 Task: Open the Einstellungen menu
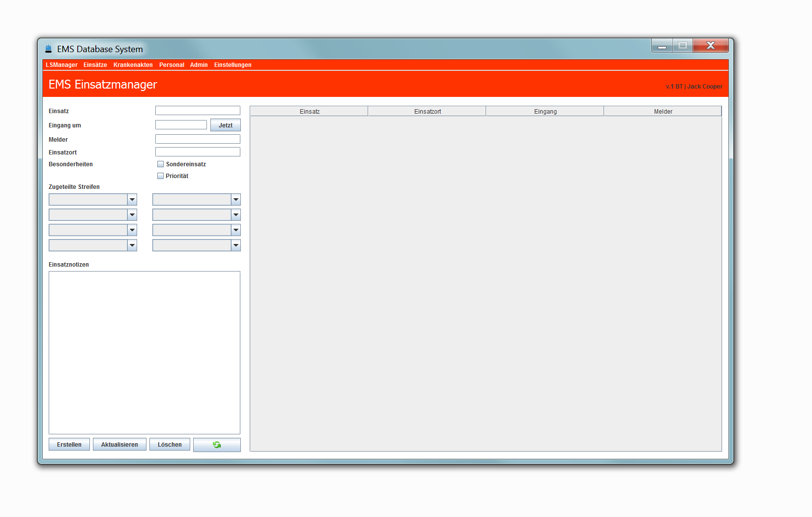point(232,65)
